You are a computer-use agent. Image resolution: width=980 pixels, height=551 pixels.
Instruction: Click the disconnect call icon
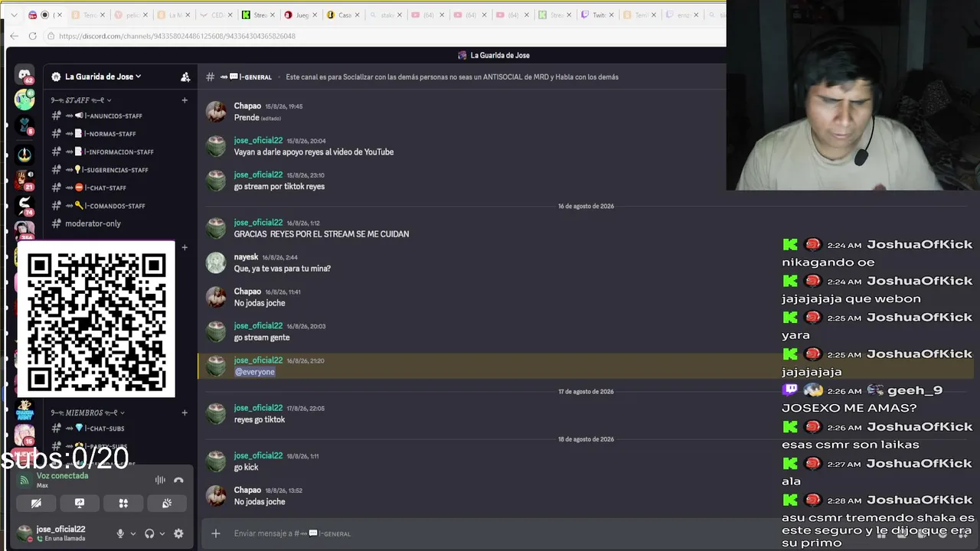[x=178, y=480]
